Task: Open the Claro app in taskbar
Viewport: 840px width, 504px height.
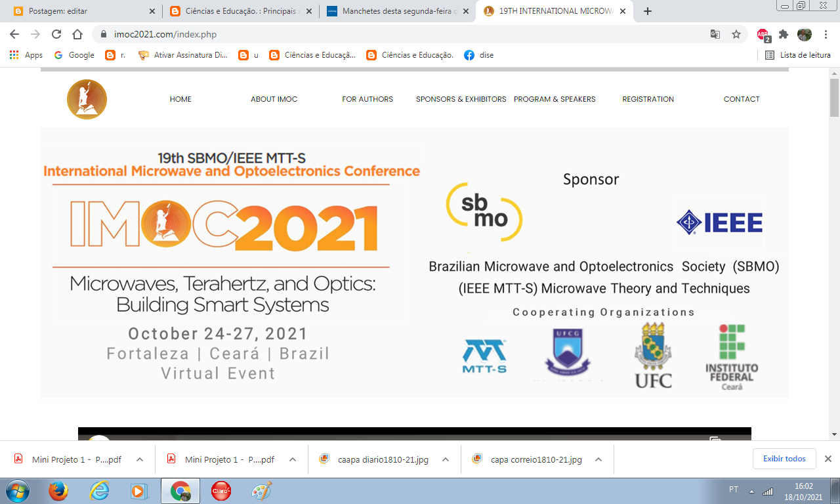Action: click(221, 491)
